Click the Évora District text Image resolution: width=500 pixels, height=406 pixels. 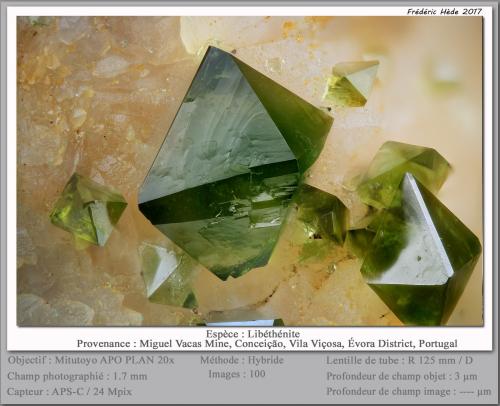380,343
